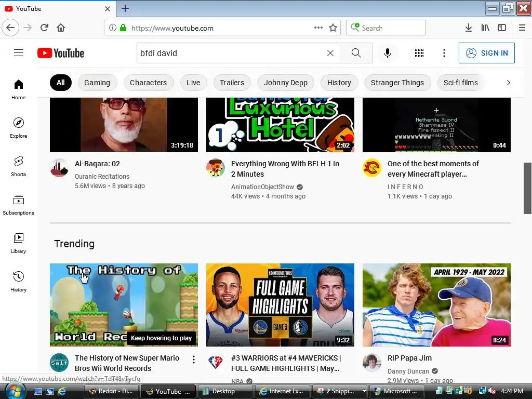The height and width of the screenshot is (399, 532).
Task: Select the Characters filter chip
Action: pos(148,83)
